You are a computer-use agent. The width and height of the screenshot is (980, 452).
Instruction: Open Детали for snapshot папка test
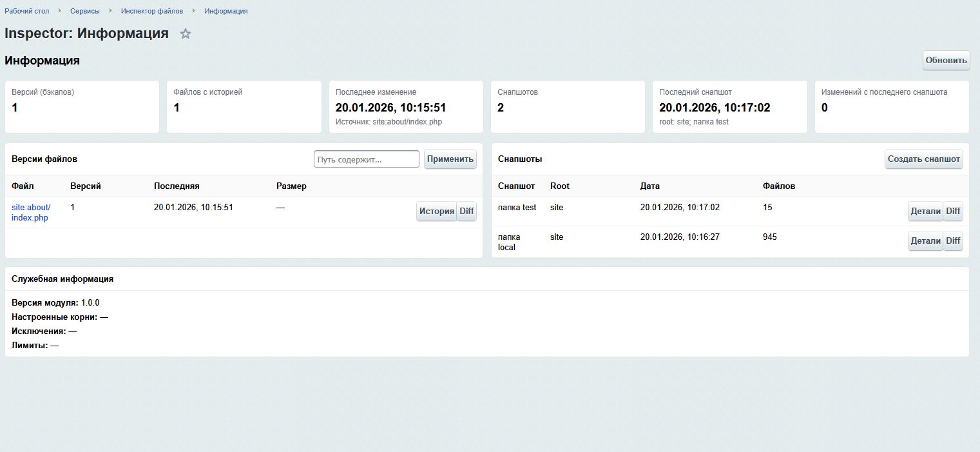(925, 211)
